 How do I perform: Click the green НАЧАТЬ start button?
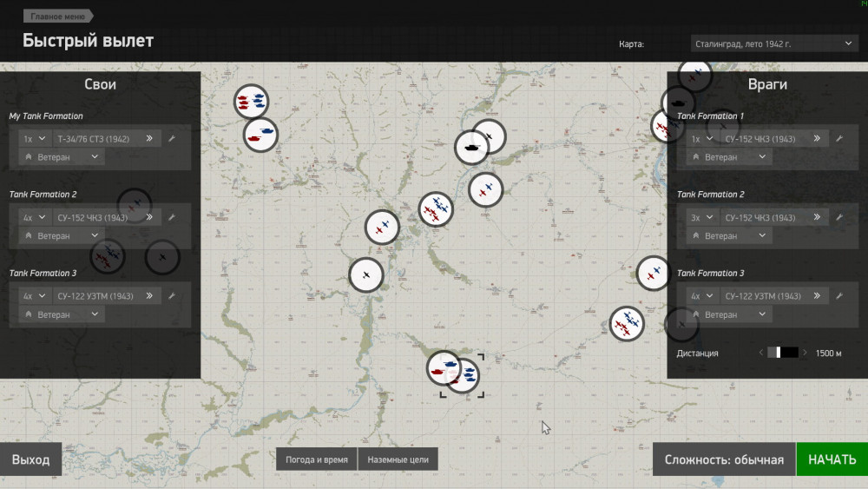[832, 459]
